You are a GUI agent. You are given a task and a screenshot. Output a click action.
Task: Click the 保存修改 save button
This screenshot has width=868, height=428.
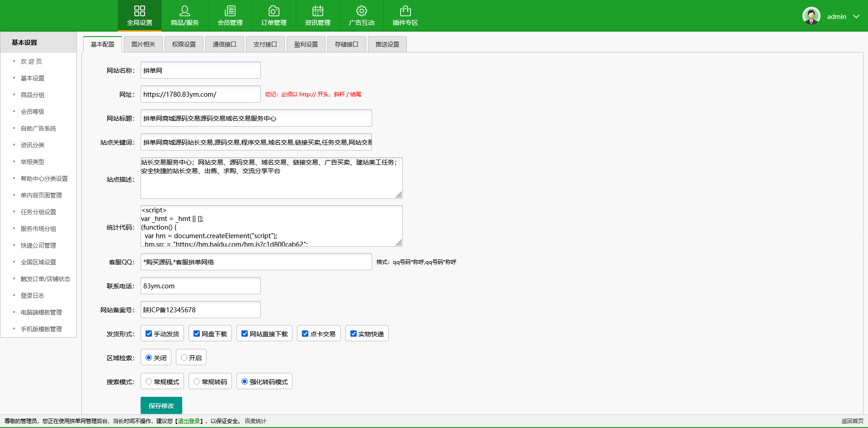tap(161, 405)
